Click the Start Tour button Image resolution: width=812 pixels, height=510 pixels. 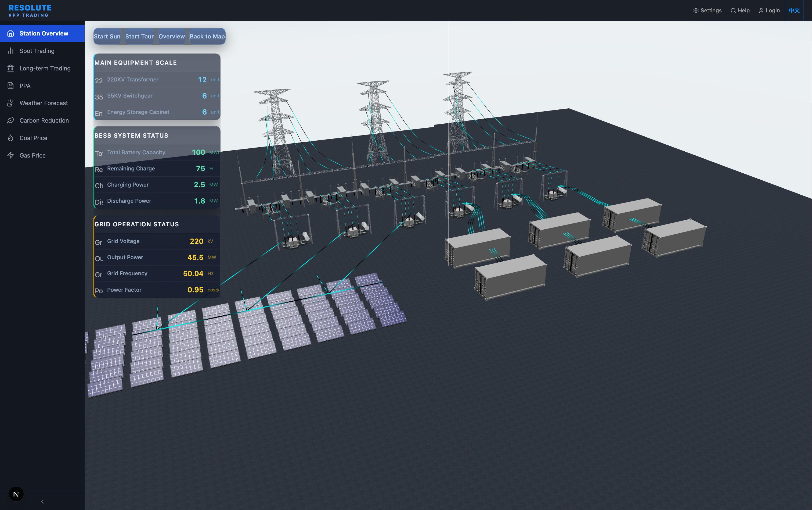139,37
